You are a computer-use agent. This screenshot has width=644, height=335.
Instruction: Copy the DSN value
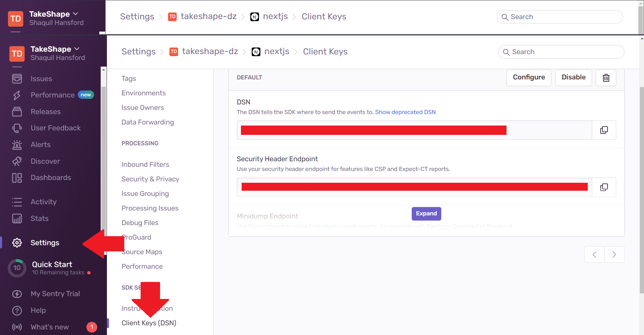[604, 130]
